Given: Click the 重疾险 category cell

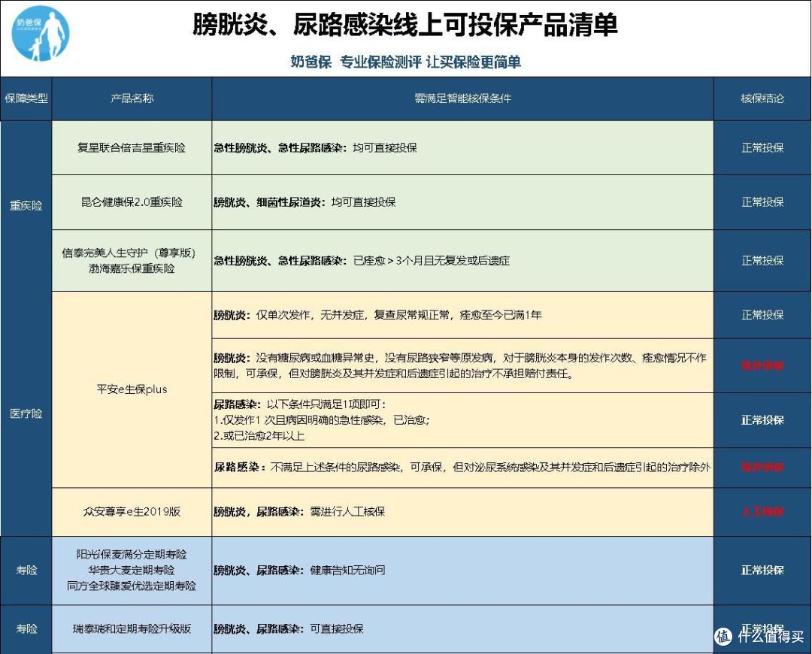Looking at the screenshot, I should [26, 205].
